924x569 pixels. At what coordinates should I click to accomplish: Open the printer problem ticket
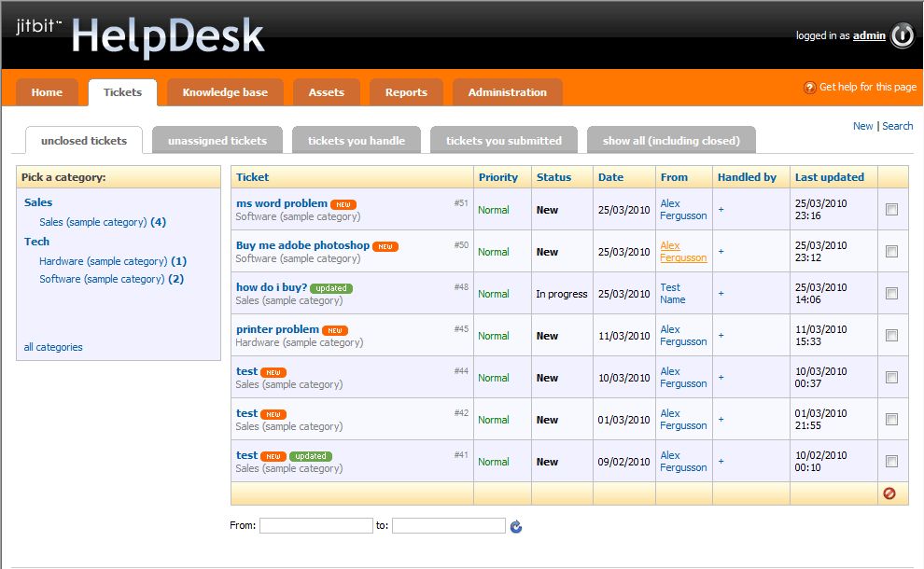point(277,329)
